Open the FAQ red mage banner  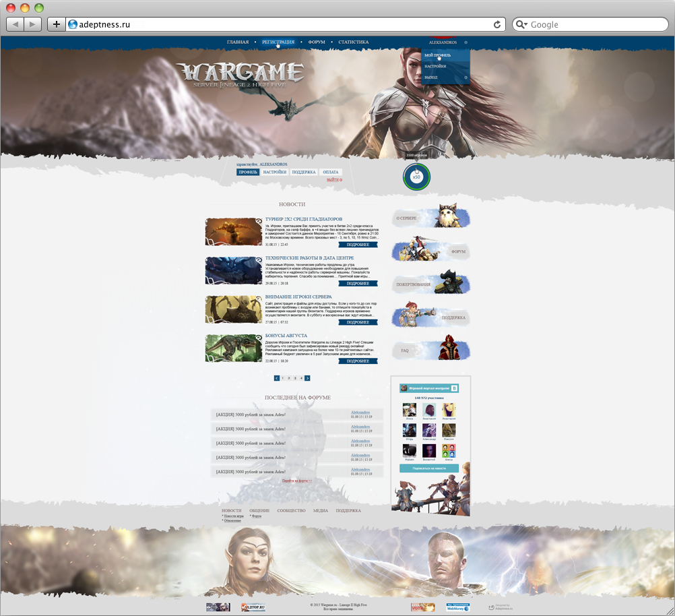click(x=430, y=348)
